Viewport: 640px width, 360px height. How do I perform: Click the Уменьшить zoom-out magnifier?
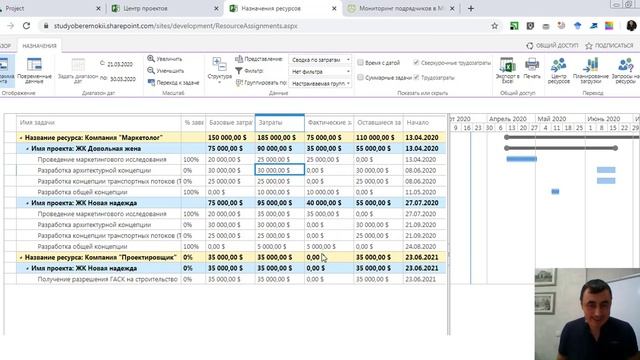[151, 71]
